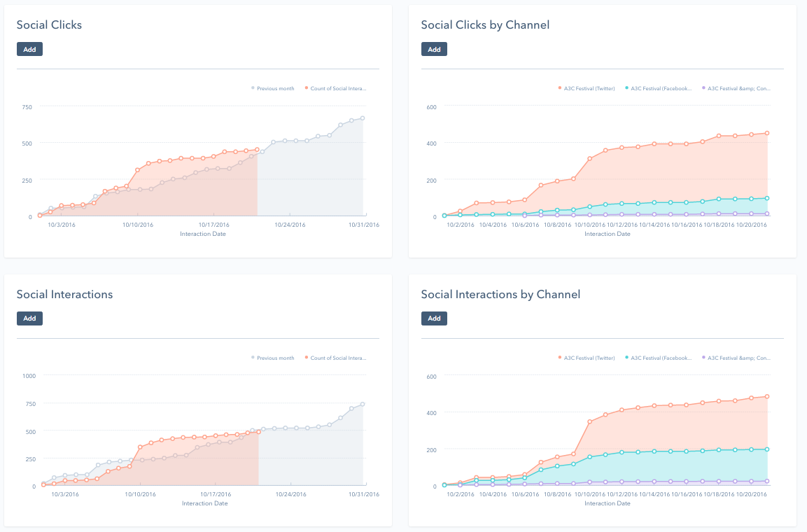Click the Twitter legend marker in Social Interactions by Channel
The height and width of the screenshot is (532, 807).
coord(560,358)
